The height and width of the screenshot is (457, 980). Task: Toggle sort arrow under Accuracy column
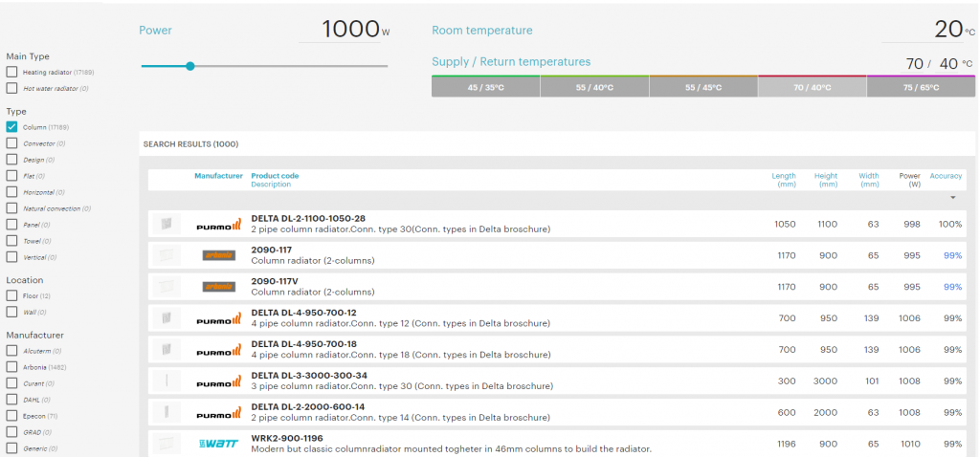(953, 198)
